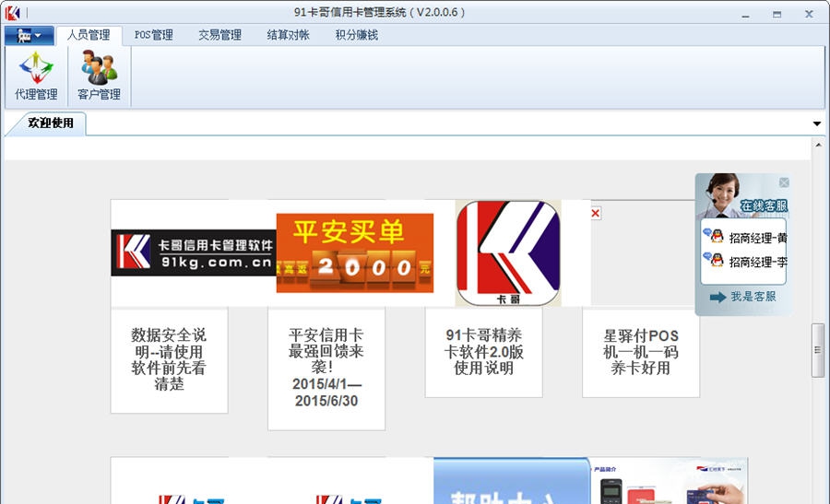Image resolution: width=830 pixels, height=504 pixels.
Task: Click the 帮助中心 blue banner
Action: click(x=511, y=481)
